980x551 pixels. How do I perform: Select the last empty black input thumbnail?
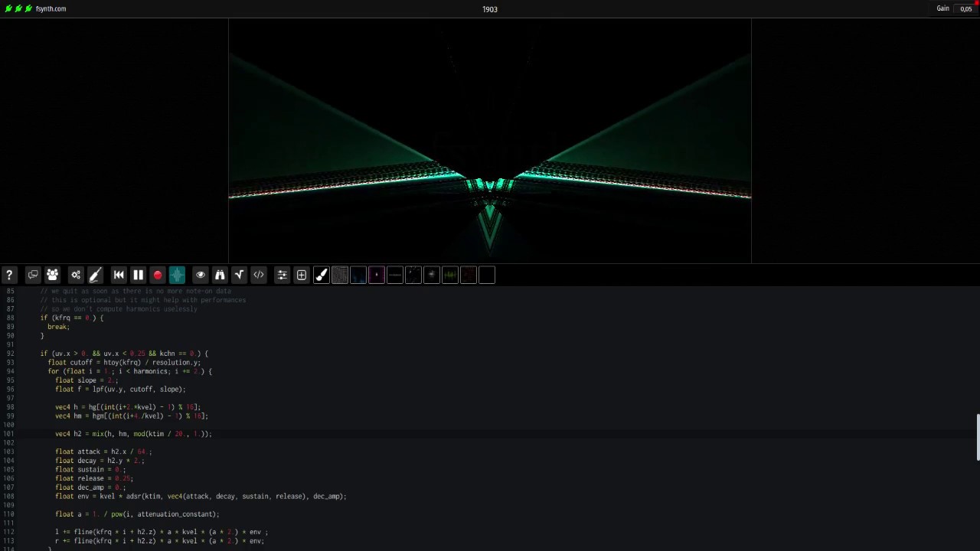tap(487, 275)
